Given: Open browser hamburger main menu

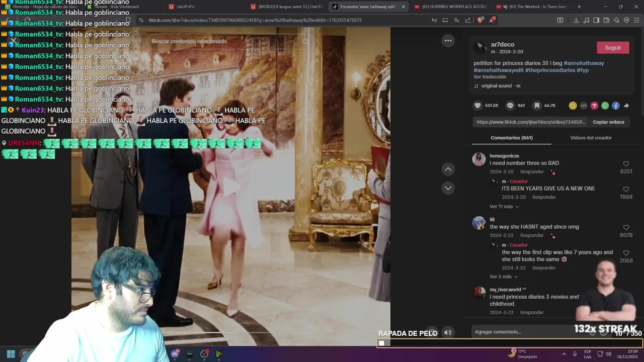Looking at the screenshot, I should [636, 20].
